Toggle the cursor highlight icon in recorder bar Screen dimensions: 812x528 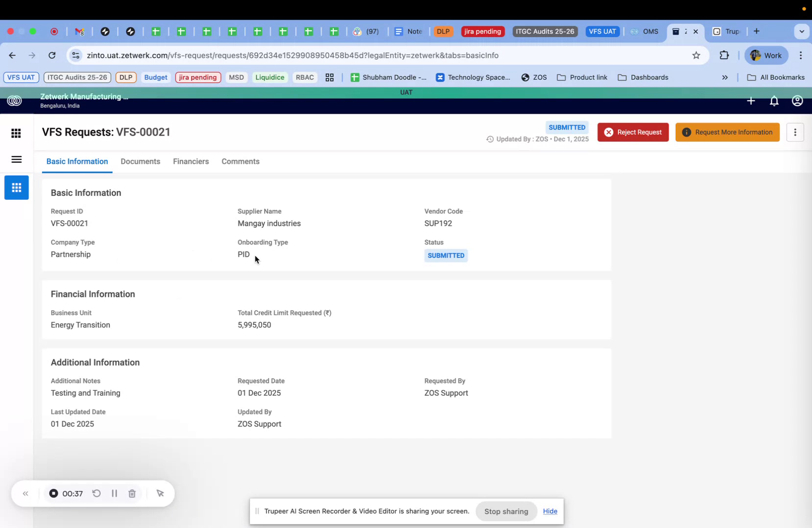pos(161,493)
